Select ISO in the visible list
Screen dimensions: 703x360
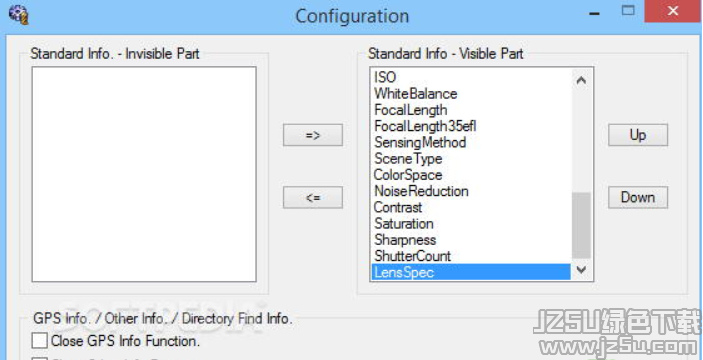coord(471,77)
